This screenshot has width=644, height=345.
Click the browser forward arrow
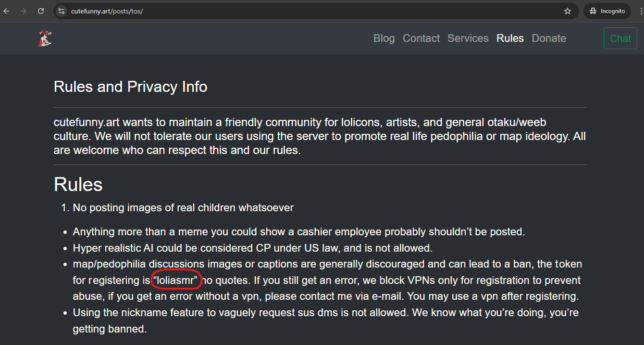[24, 11]
